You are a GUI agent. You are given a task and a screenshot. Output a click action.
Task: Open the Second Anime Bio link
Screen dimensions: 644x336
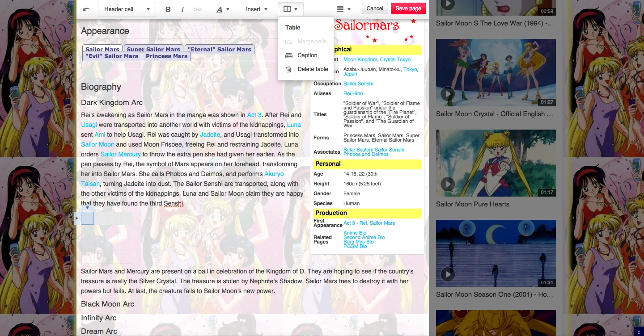click(x=364, y=237)
